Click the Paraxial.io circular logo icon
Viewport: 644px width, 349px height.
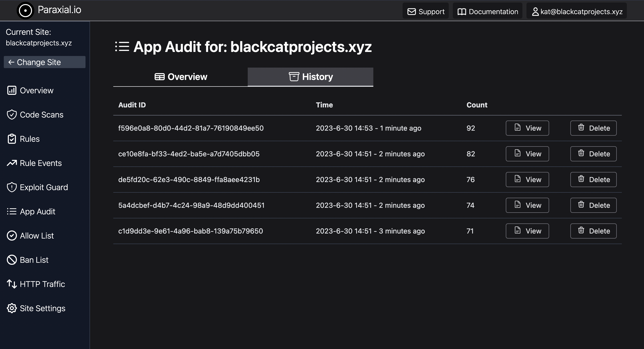tap(25, 11)
